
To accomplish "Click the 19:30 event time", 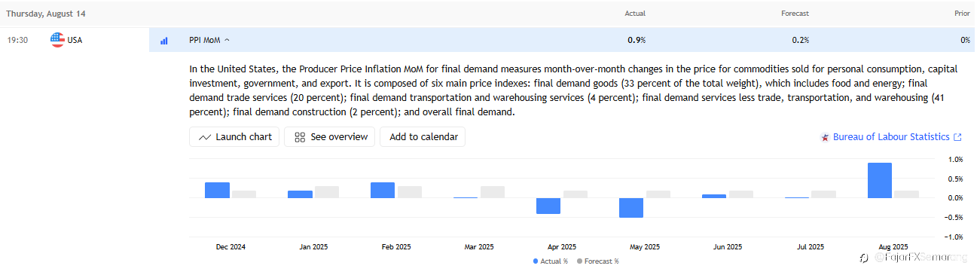I will [17, 40].
